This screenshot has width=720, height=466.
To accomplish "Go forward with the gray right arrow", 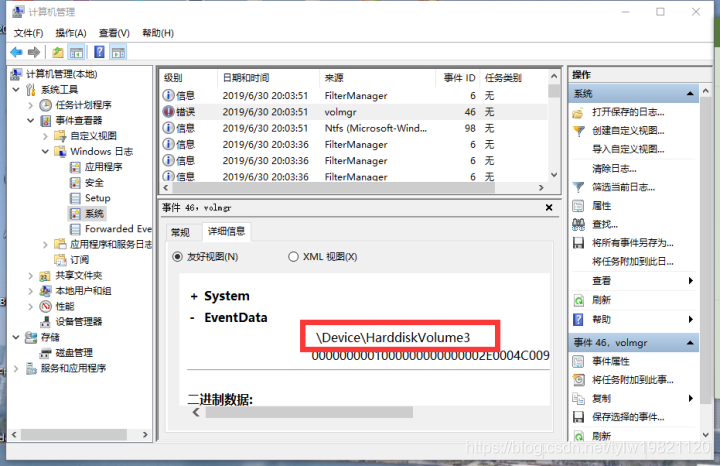I will click(34, 52).
